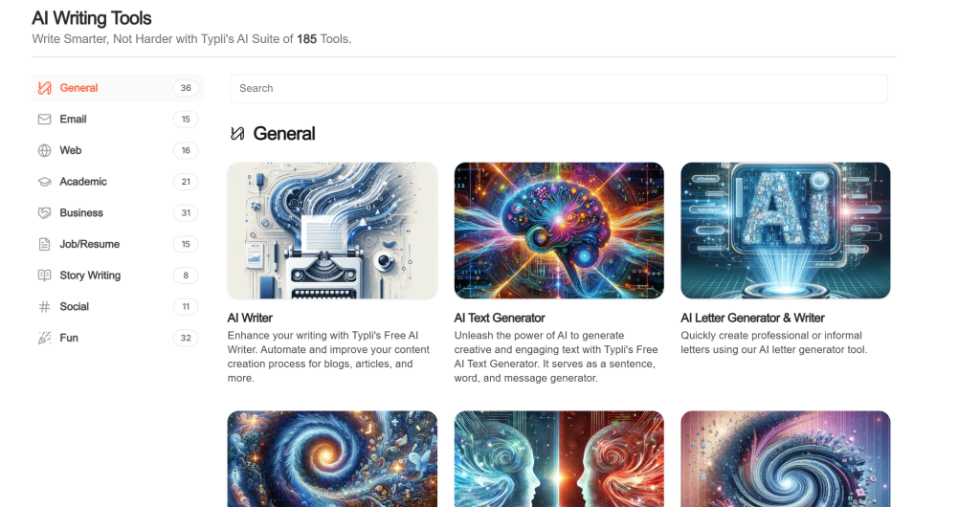
Task: Click the Job/Resume document icon
Action: pyautogui.click(x=44, y=244)
